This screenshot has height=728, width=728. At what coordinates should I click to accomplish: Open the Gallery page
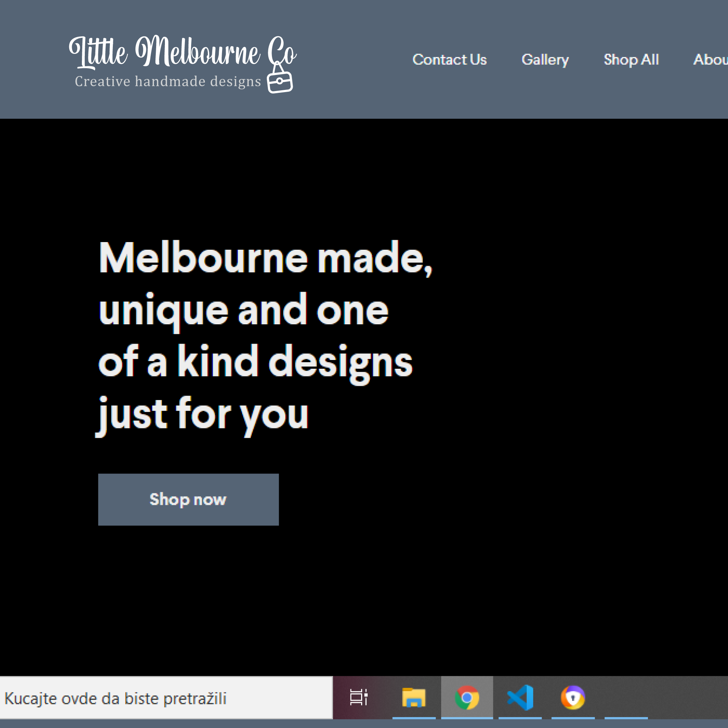(545, 60)
